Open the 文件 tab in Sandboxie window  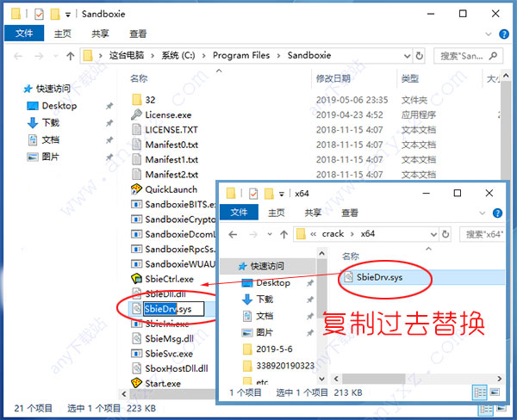click(24, 34)
